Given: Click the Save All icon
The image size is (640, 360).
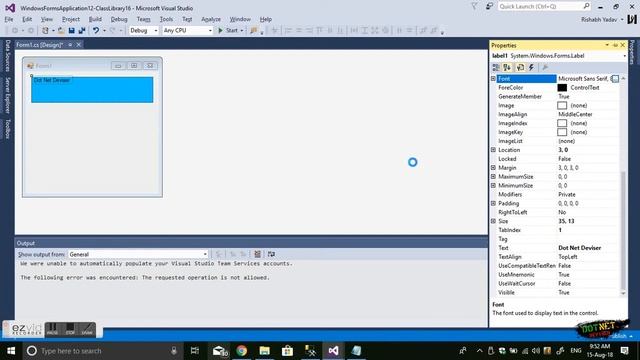Looking at the screenshot, I should click(82, 30).
